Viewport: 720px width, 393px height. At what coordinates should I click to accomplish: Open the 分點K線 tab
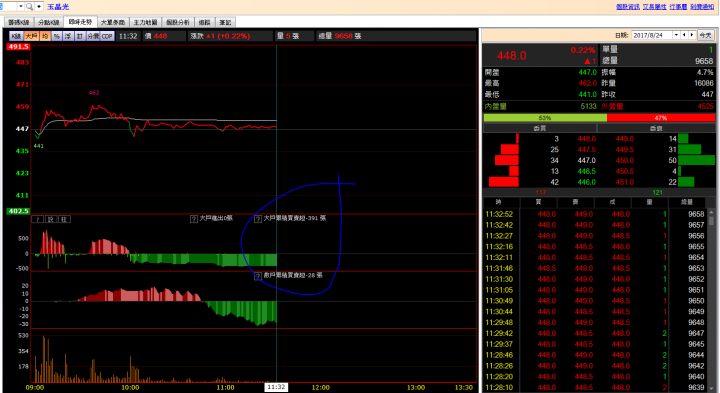tap(49, 22)
